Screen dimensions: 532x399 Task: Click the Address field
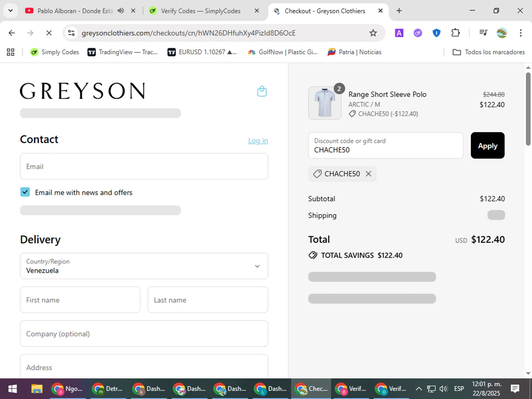144,366
